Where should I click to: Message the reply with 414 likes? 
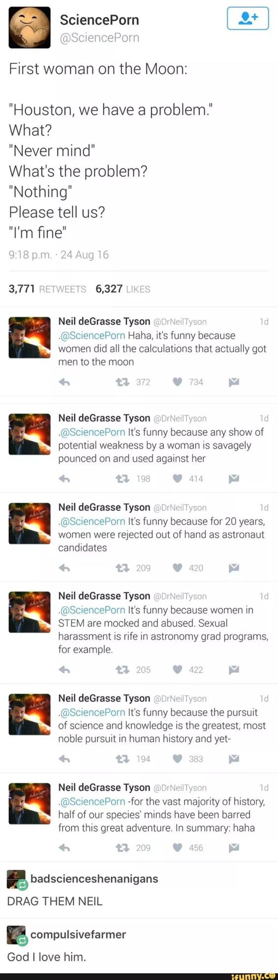[234, 478]
